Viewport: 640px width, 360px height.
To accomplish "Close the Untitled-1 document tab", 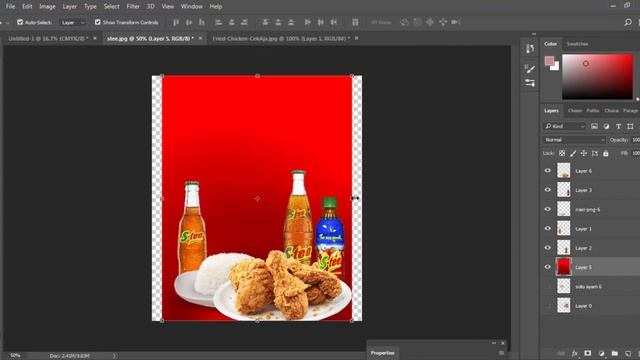I will (95, 38).
